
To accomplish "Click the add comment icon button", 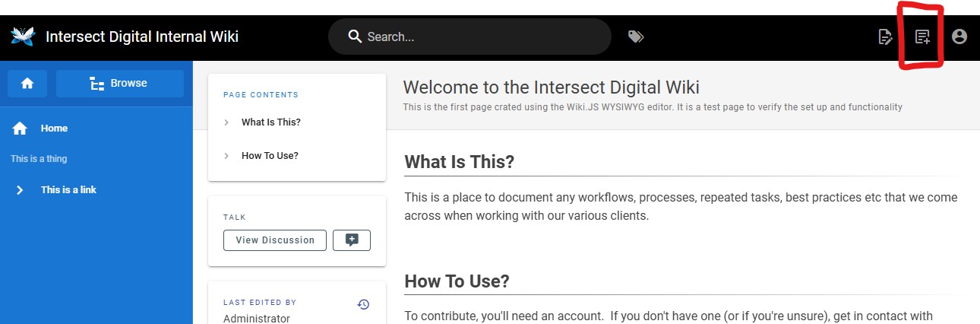I will [352, 240].
